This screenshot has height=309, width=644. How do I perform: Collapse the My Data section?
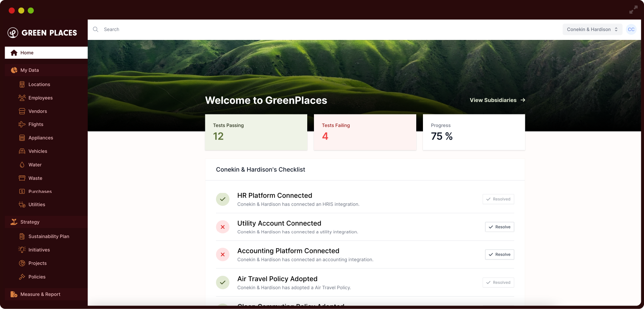(x=46, y=70)
